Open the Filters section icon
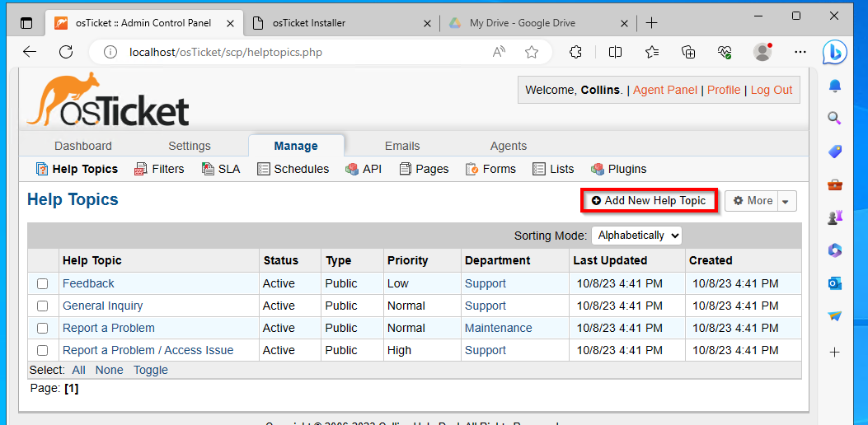The height and width of the screenshot is (425, 868). [141, 169]
